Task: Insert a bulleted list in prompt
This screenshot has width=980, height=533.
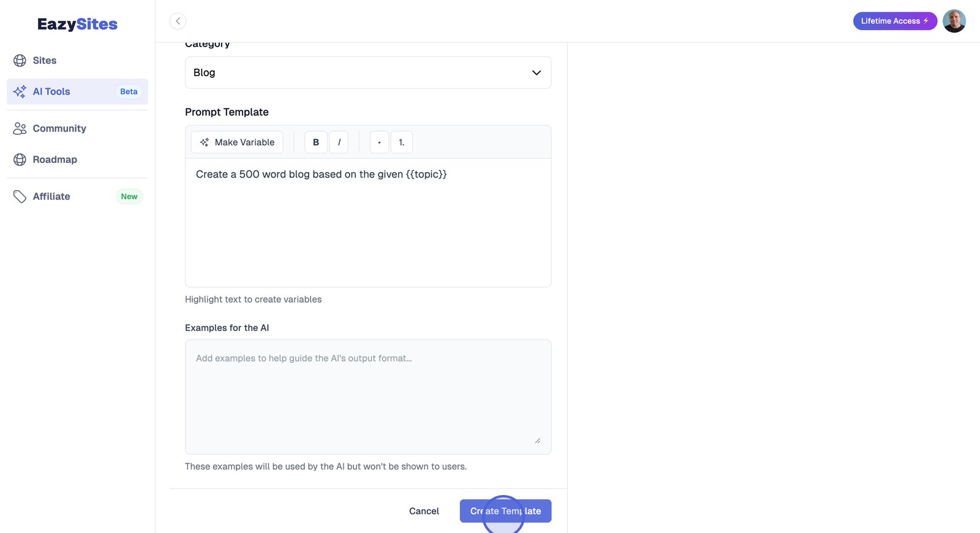Action: tap(379, 142)
